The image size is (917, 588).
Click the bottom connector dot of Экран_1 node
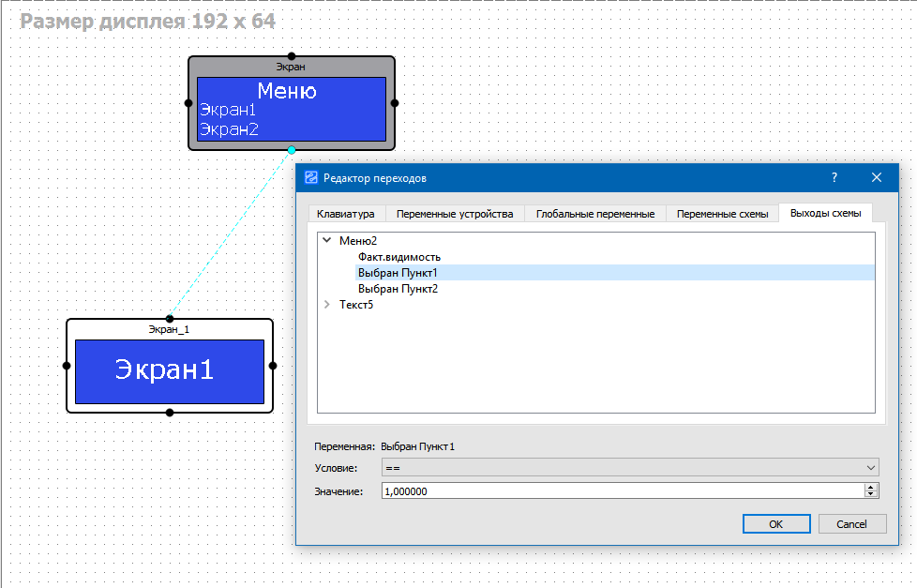(170, 412)
